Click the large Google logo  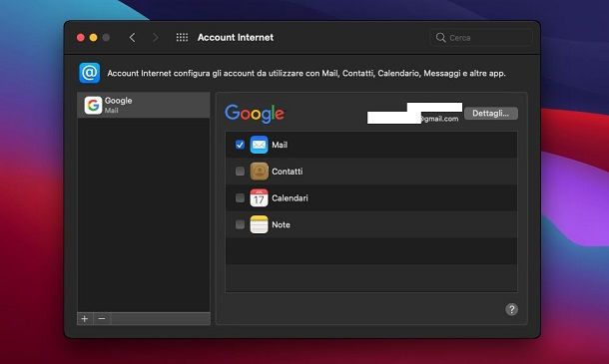(x=255, y=114)
